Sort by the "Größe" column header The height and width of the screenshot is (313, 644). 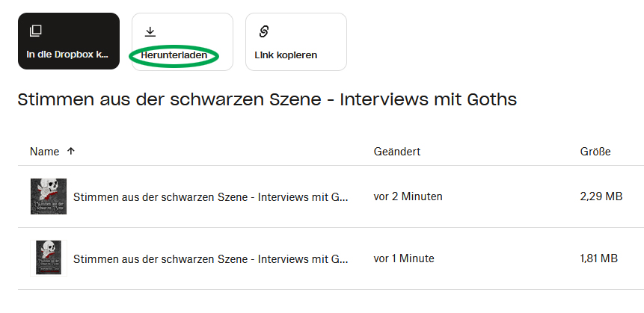595,152
